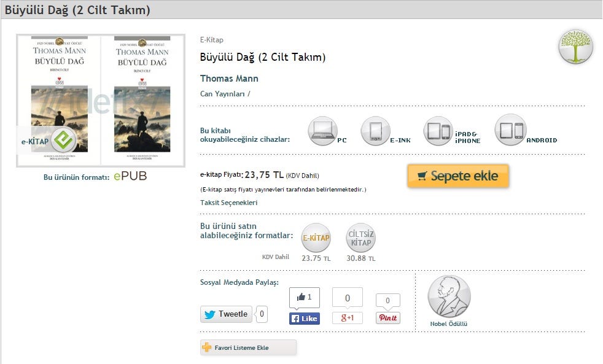Click the E-INK reader device icon

pyautogui.click(x=375, y=131)
